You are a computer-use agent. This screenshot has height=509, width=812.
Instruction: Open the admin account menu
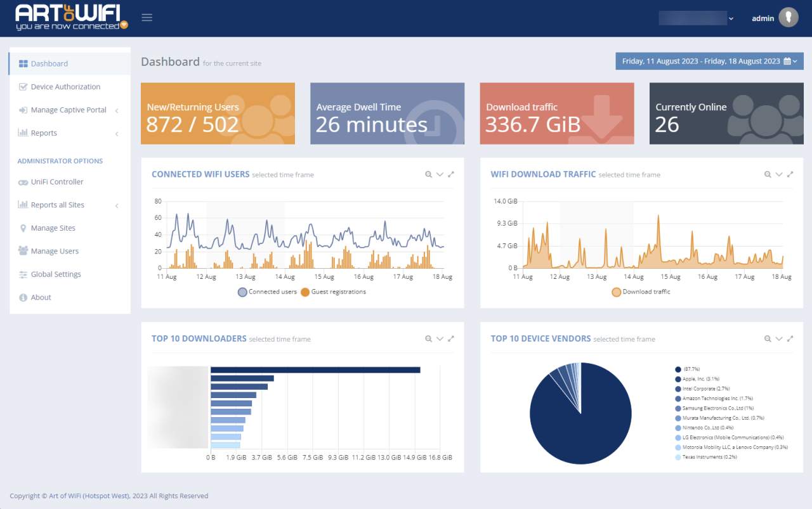click(763, 17)
